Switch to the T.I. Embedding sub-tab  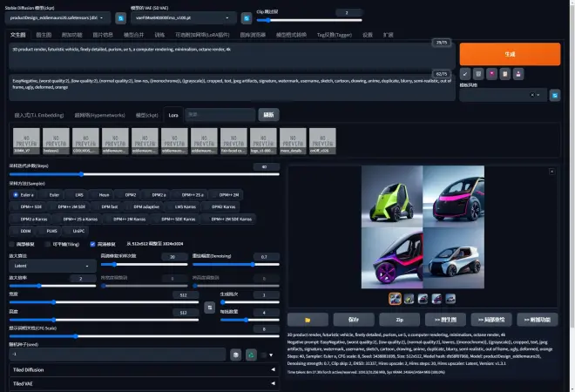tap(39, 115)
